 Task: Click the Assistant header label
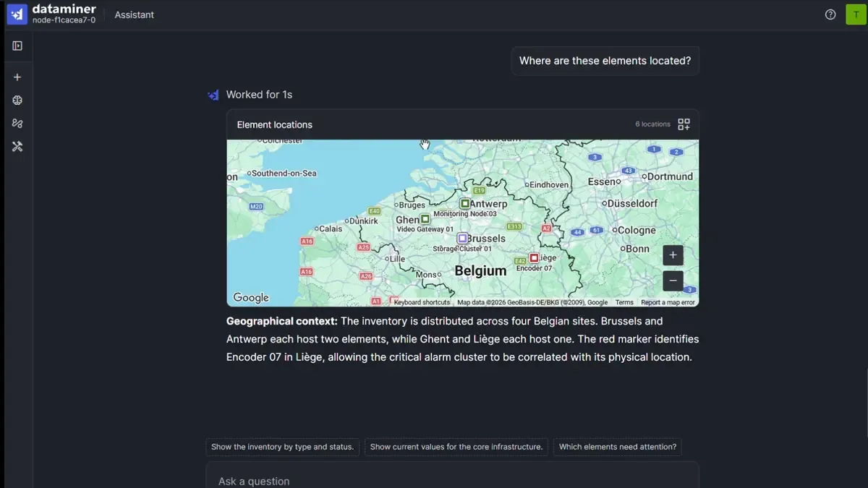[x=134, y=14]
